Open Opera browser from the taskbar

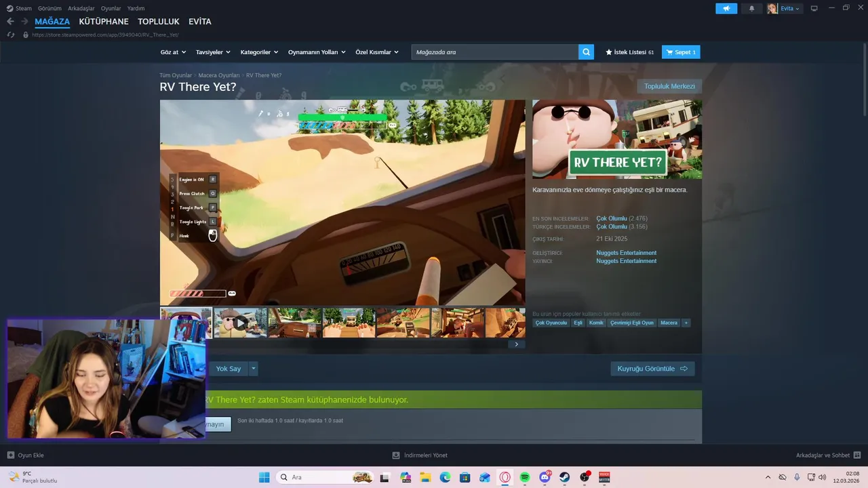(x=505, y=477)
